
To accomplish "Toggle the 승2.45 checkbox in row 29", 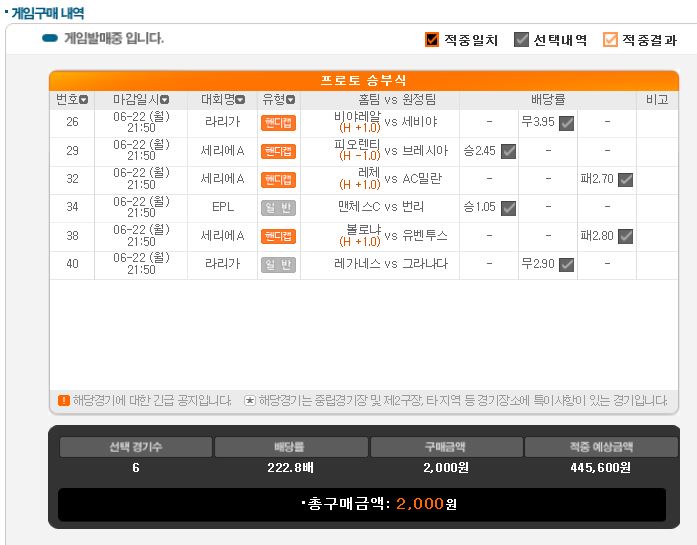I will (508, 151).
